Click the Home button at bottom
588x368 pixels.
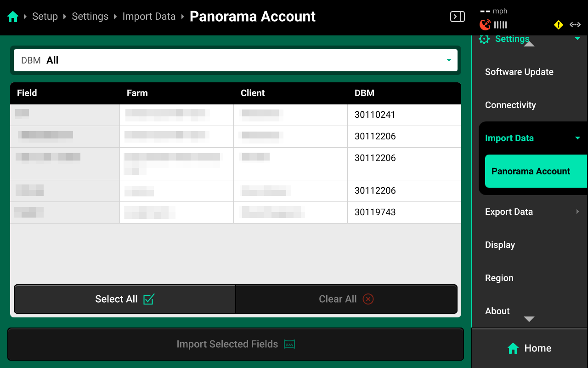tap(530, 348)
